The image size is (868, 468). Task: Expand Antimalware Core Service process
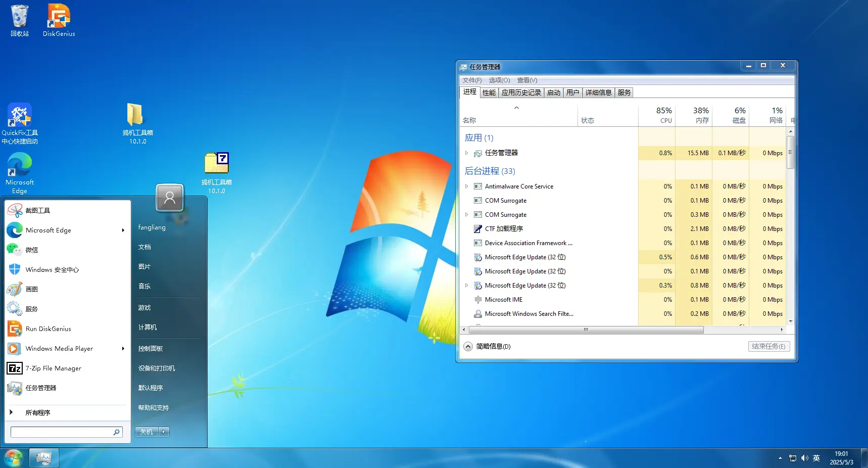point(466,186)
